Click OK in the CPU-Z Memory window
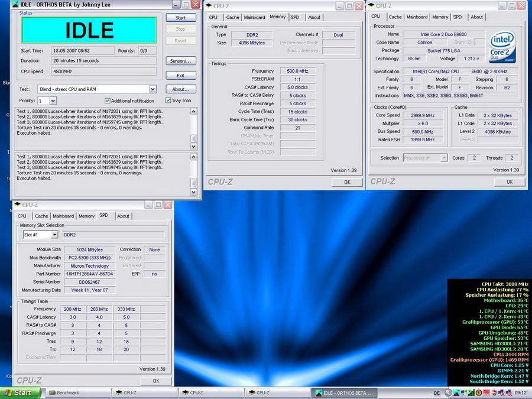The image size is (532, 399). (347, 182)
